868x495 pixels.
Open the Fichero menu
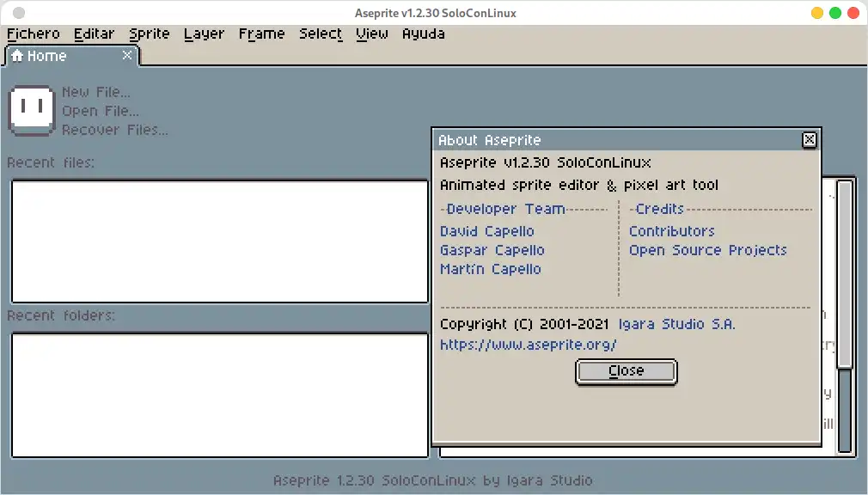34,34
